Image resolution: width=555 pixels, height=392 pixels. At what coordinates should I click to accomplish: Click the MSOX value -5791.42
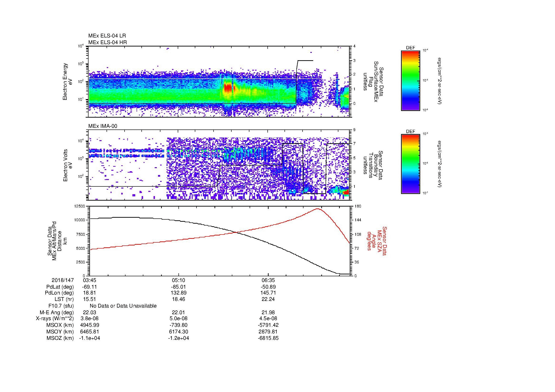[268, 325]
